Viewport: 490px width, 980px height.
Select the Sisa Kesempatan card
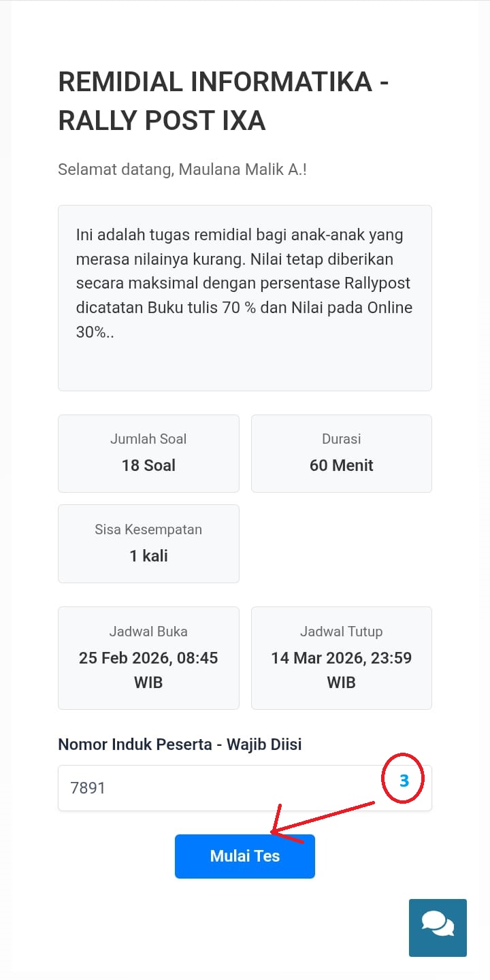tap(148, 543)
